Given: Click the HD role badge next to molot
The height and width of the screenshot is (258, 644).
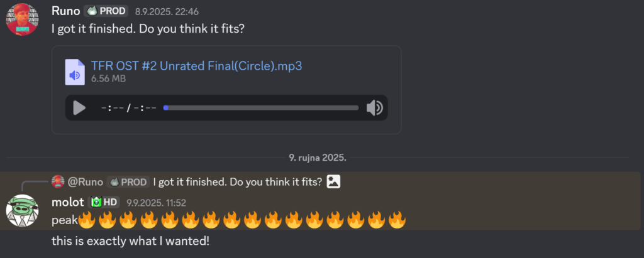Looking at the screenshot, I should pos(104,202).
